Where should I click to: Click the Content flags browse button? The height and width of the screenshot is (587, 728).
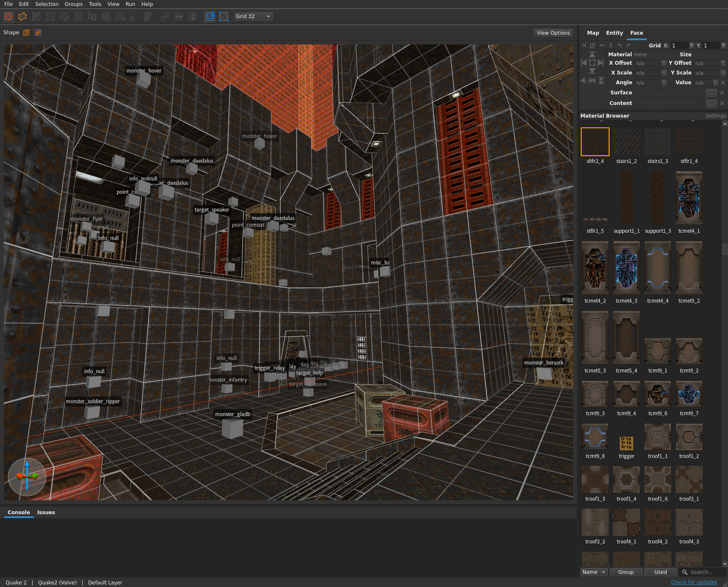tap(711, 103)
